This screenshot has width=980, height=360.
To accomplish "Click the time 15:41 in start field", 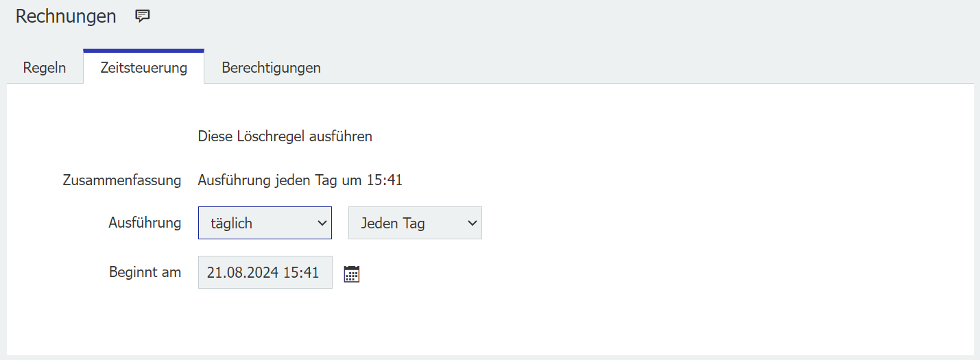I will [302, 273].
